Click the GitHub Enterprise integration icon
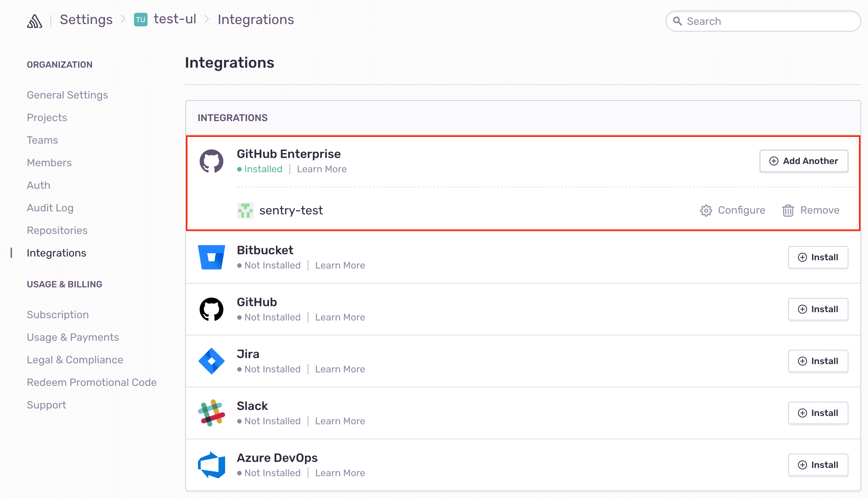 (x=211, y=161)
